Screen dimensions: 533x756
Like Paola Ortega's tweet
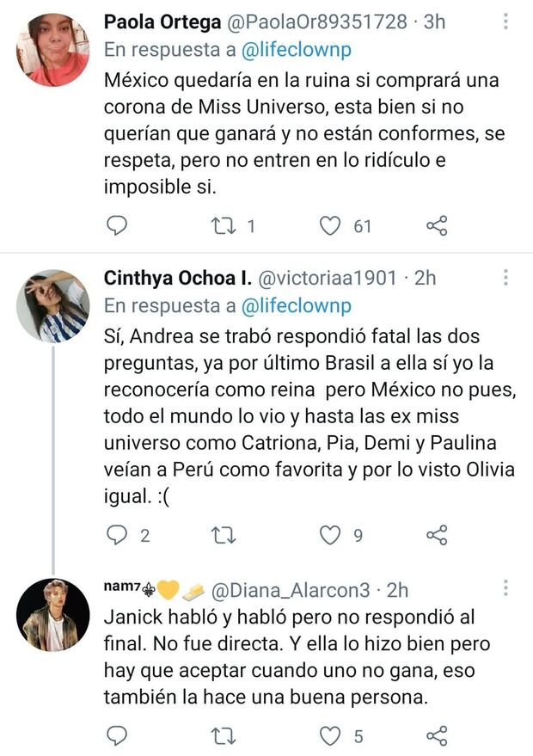click(x=330, y=225)
